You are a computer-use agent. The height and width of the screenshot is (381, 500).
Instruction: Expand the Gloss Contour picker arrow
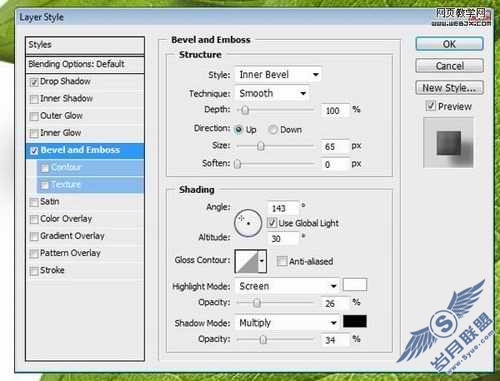tap(262, 261)
